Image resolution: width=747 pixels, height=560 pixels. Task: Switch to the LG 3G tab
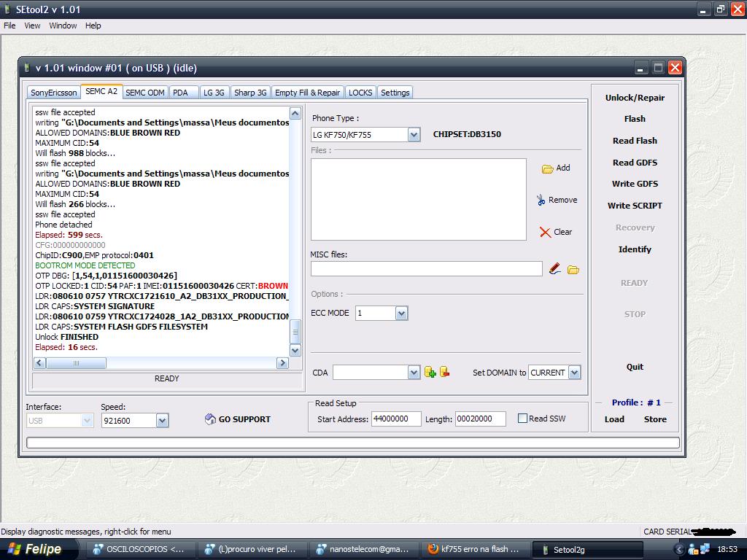pos(214,93)
